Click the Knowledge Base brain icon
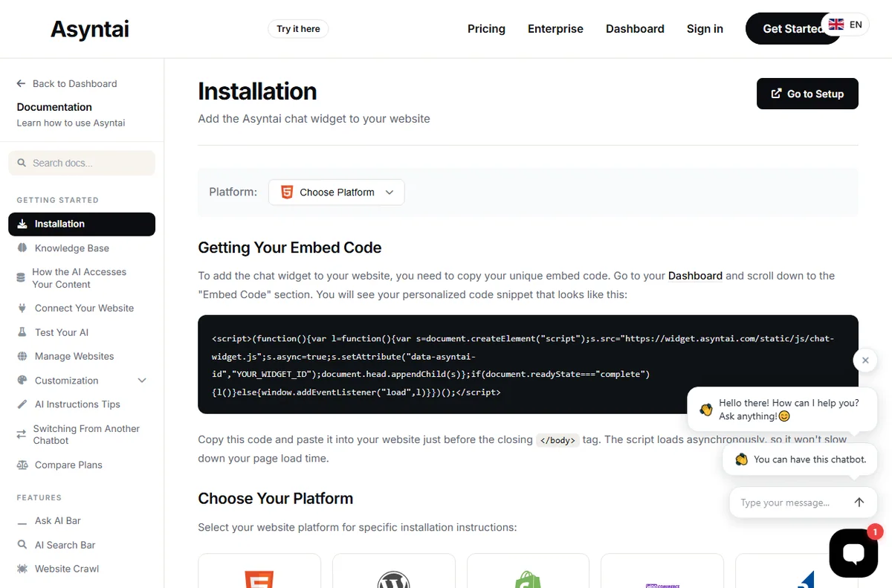Image resolution: width=892 pixels, height=588 pixels. pyautogui.click(x=22, y=248)
